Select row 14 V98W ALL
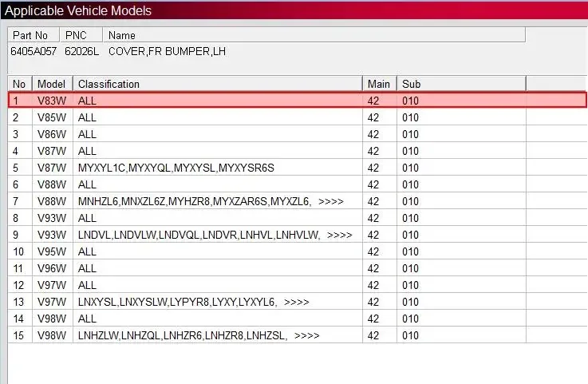The height and width of the screenshot is (384, 588). click(x=298, y=319)
